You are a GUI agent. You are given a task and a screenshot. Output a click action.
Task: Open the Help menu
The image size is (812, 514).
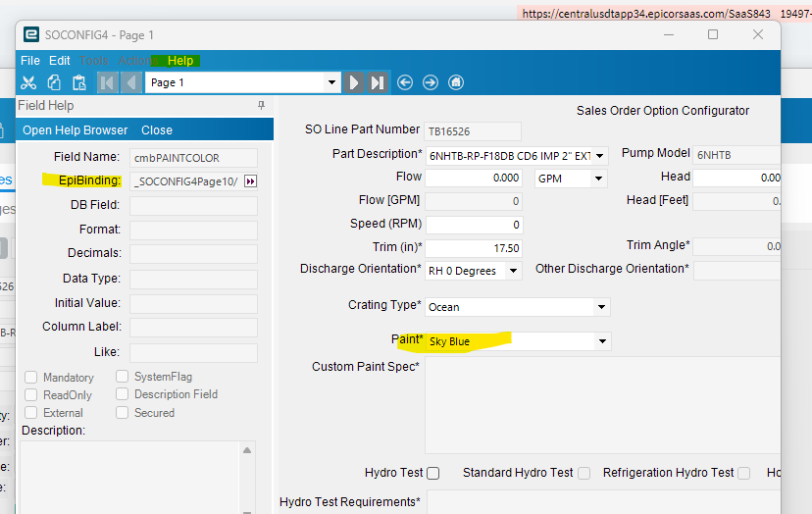(180, 61)
